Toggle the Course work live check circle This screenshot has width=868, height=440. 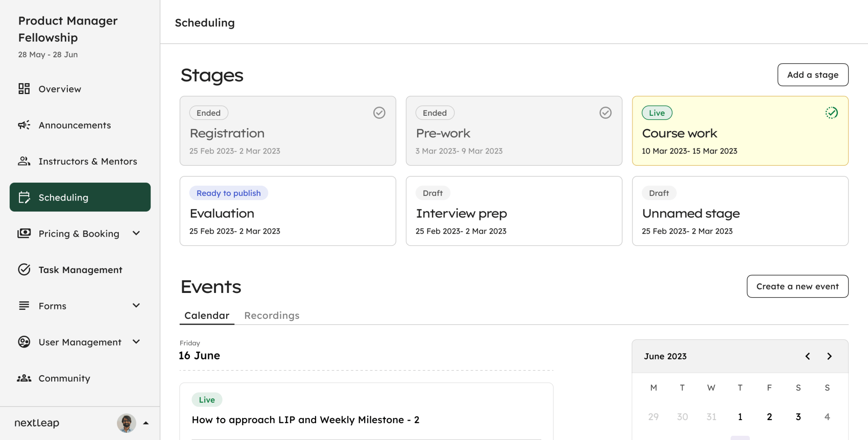pos(832,113)
